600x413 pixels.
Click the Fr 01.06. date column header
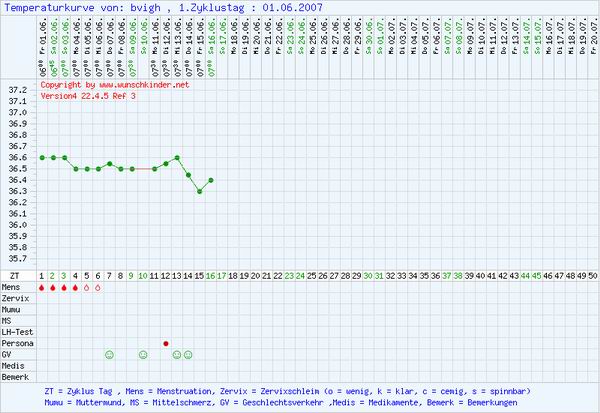coord(42,50)
